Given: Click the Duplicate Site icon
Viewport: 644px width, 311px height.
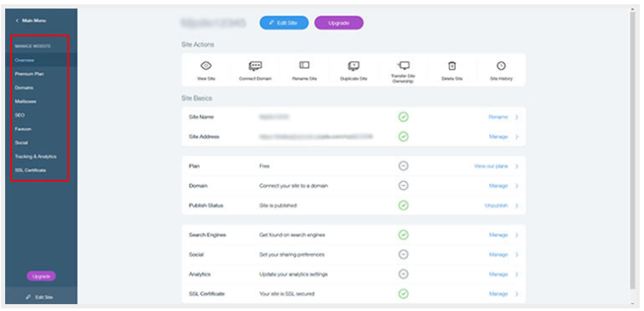Looking at the screenshot, I should pyautogui.click(x=354, y=66).
